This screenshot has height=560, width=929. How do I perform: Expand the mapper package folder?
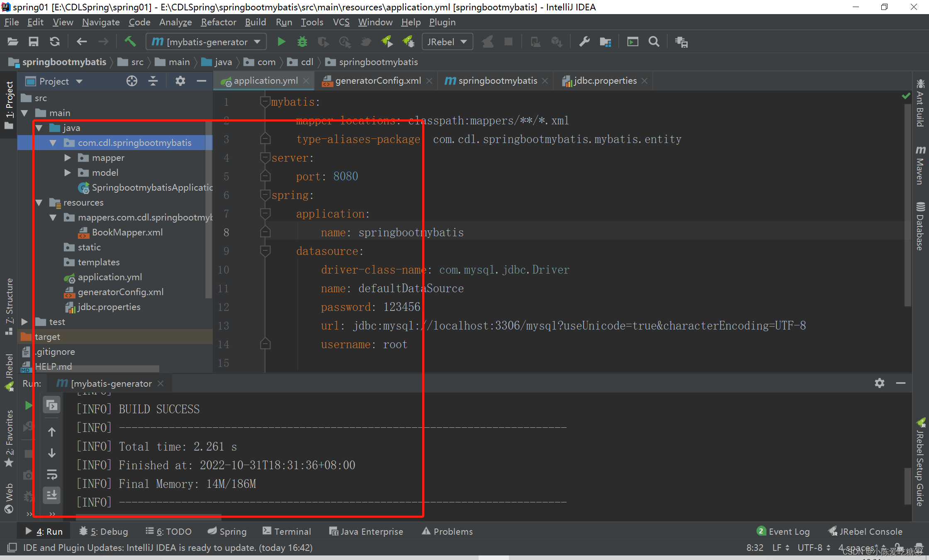(68, 158)
